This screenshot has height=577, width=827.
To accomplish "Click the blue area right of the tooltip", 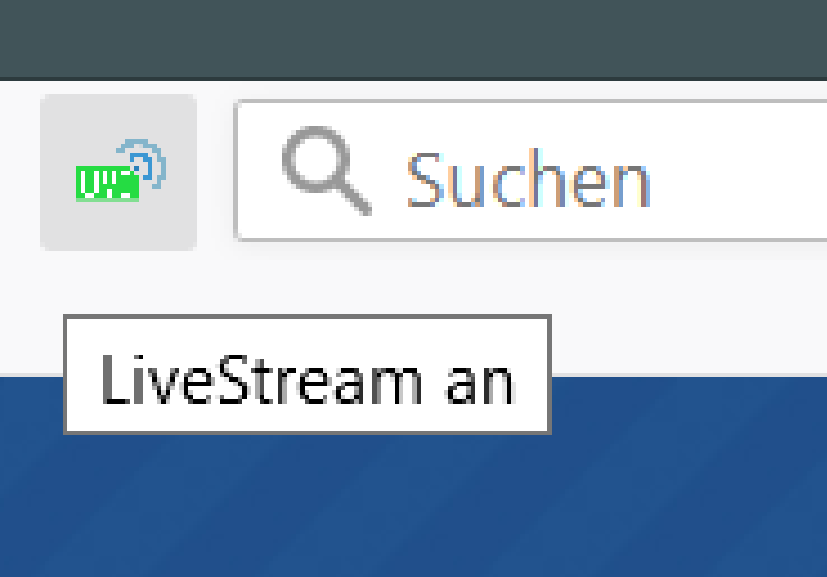I will point(686,406).
